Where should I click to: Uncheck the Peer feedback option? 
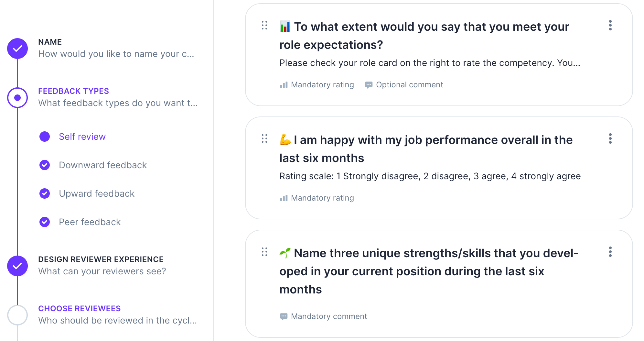[44, 222]
